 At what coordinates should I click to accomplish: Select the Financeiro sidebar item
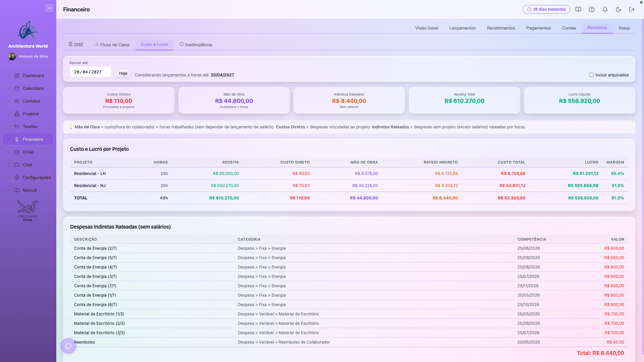28,139
